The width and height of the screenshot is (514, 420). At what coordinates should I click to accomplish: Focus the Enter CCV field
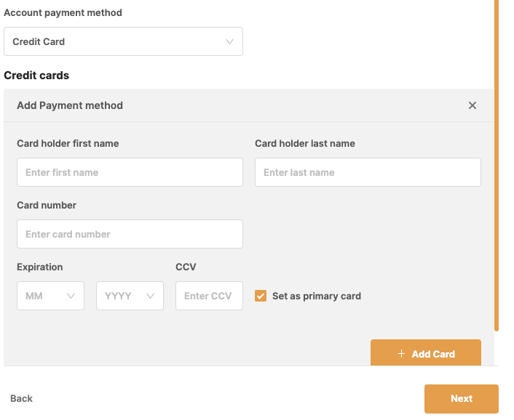209,296
